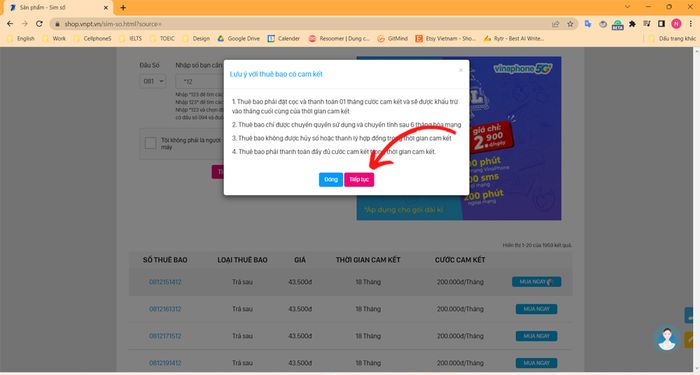Click the Vinaphone 5G banner logo

(x=523, y=69)
